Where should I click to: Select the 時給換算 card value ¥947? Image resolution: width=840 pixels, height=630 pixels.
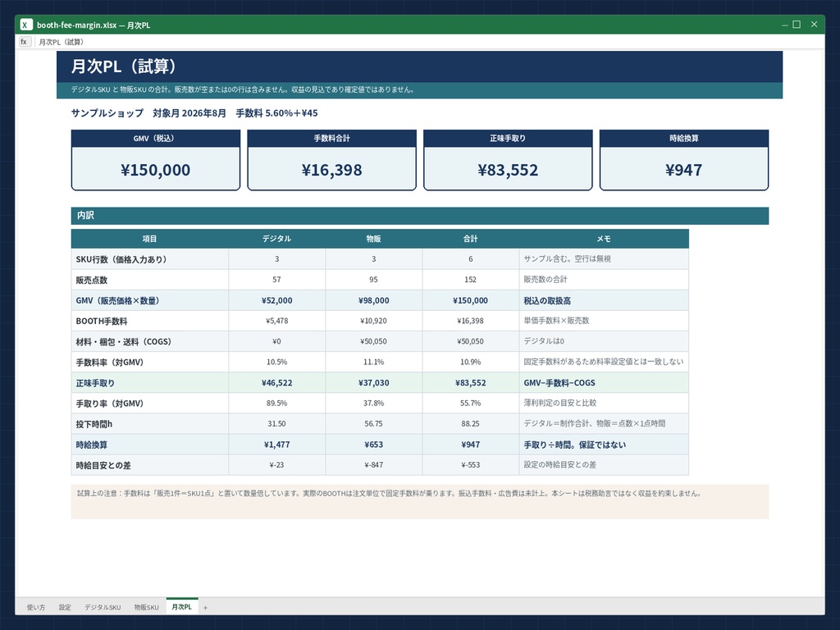point(683,169)
